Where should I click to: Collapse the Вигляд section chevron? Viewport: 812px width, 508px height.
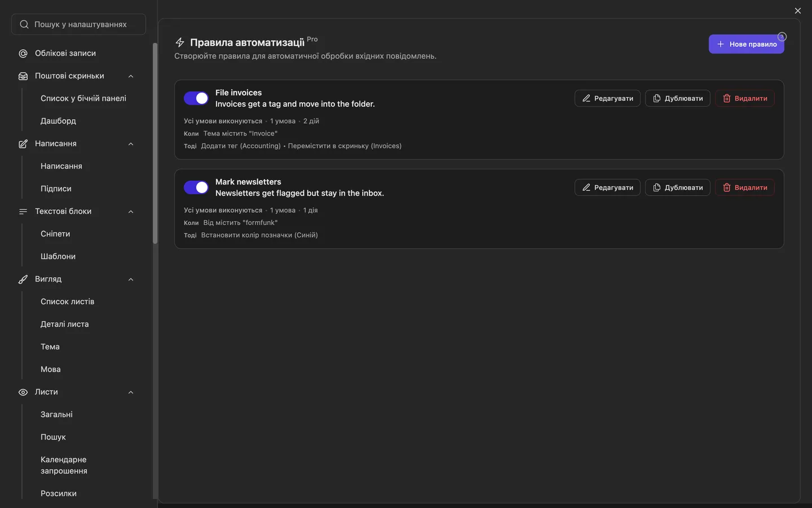point(131,279)
